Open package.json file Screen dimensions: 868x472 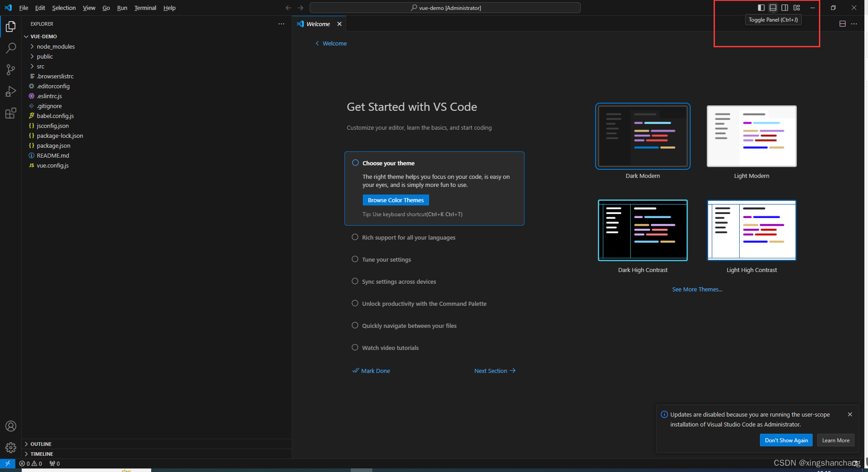point(54,145)
